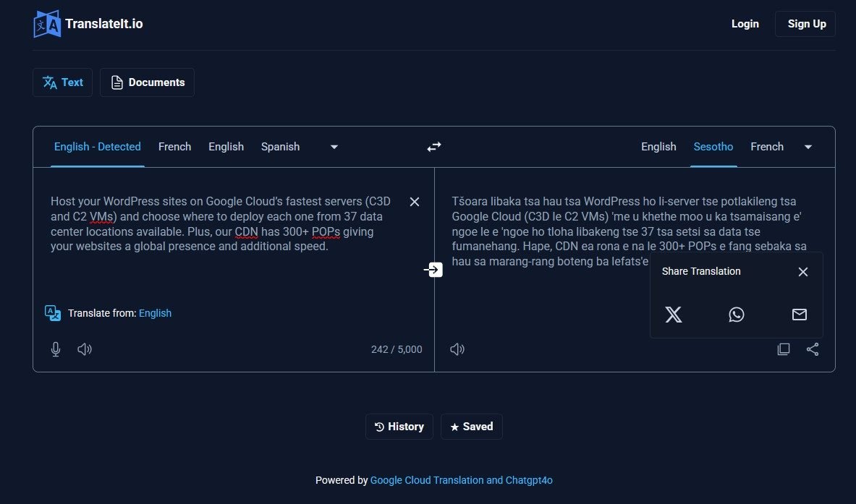Screen dimensions: 856x504
Task: Click into the source text area
Action: [221, 224]
